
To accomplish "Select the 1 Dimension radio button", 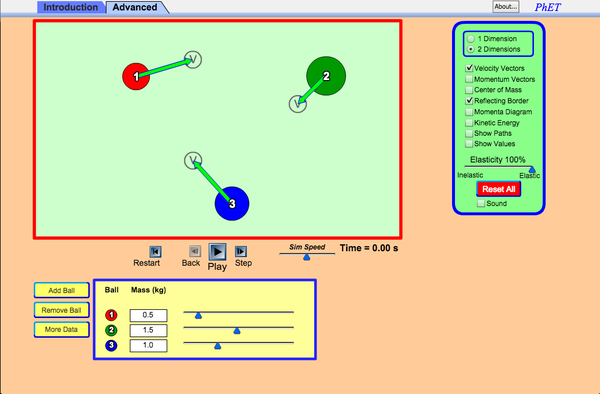I will [x=471, y=39].
